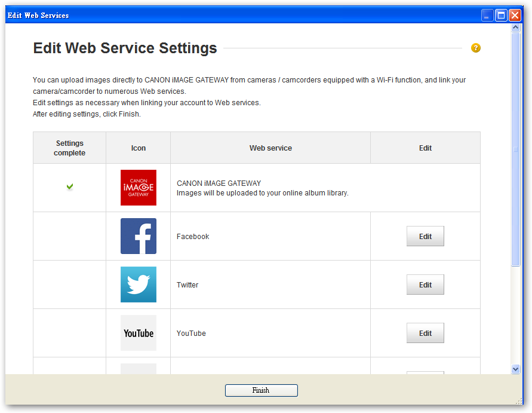Click the scrollbar up arrow

click(516, 27)
